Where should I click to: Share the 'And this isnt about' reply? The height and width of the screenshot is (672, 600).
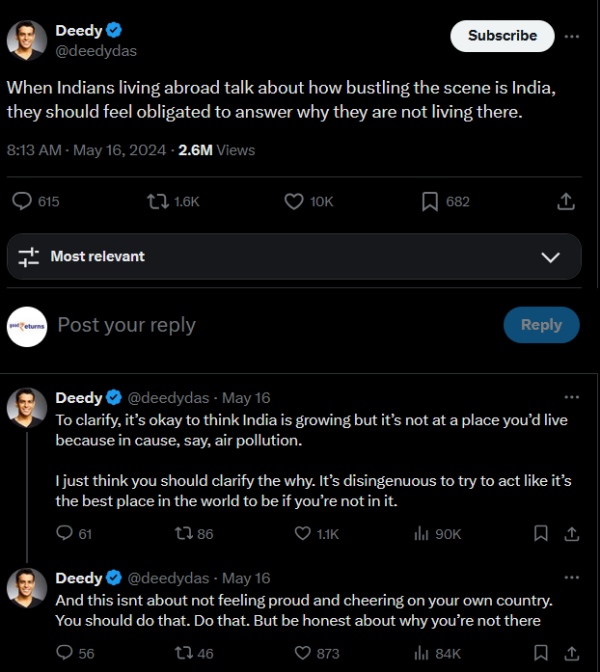coord(572,653)
